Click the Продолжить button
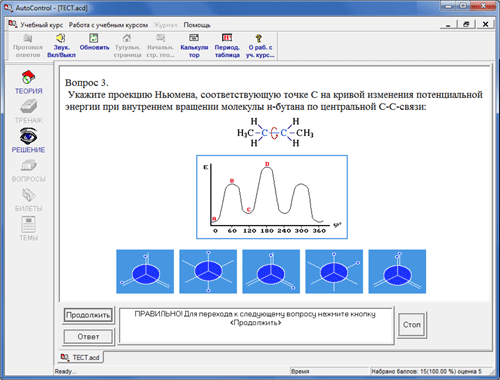 88,315
